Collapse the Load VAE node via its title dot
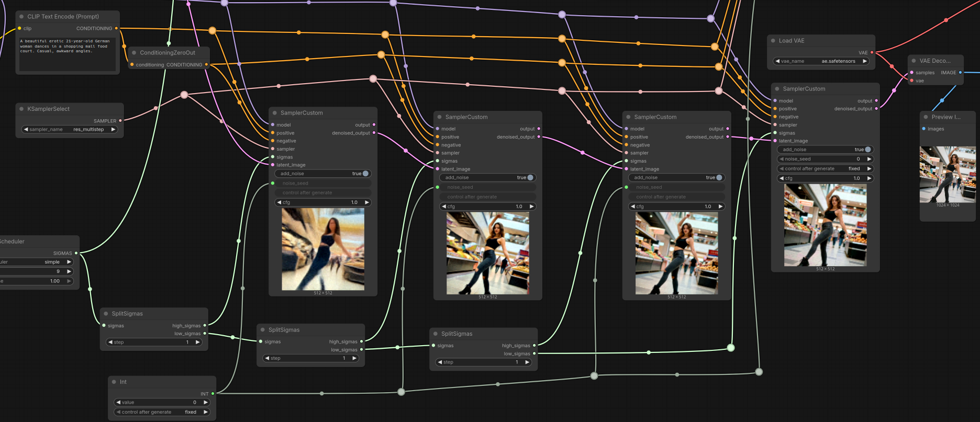This screenshot has width=980, height=422. pos(773,41)
